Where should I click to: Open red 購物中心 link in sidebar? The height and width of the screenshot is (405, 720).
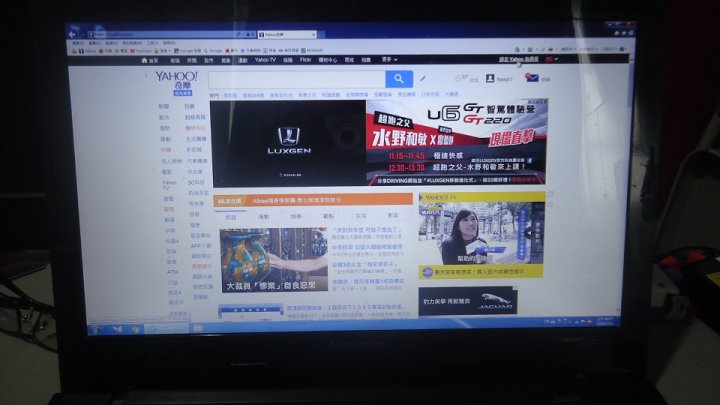(195, 128)
